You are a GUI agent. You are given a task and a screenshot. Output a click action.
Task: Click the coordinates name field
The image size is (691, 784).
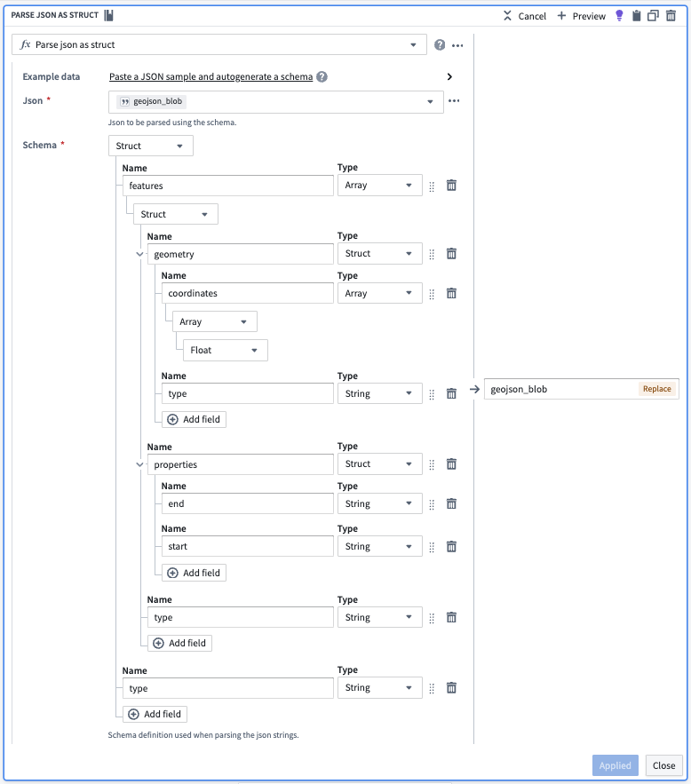(x=247, y=293)
